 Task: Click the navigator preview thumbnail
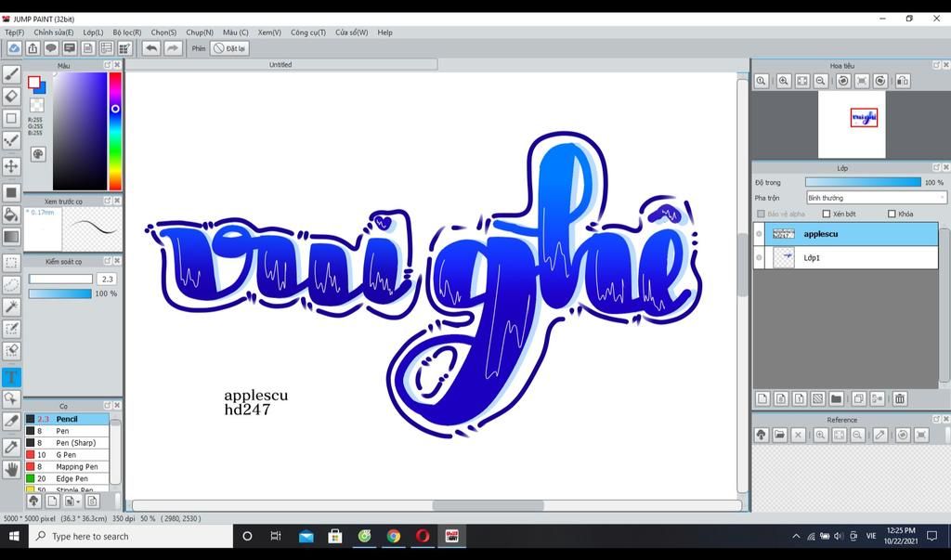852,125
